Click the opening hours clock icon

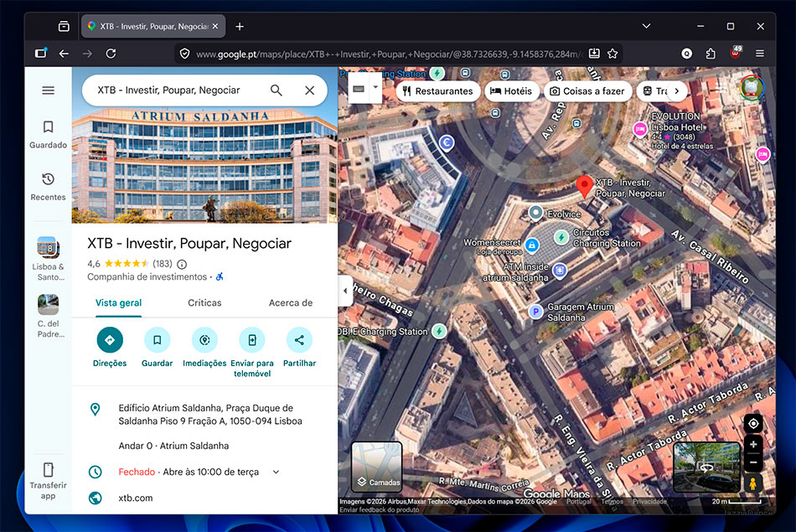point(95,473)
